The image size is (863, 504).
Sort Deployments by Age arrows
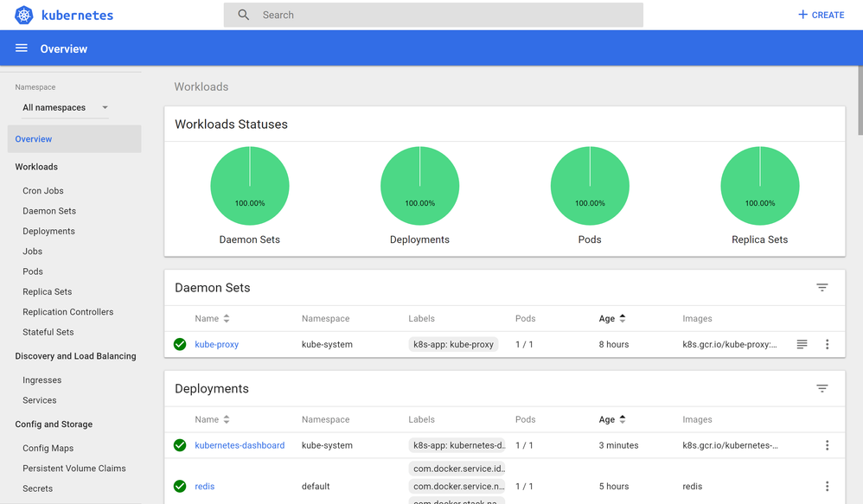point(623,419)
